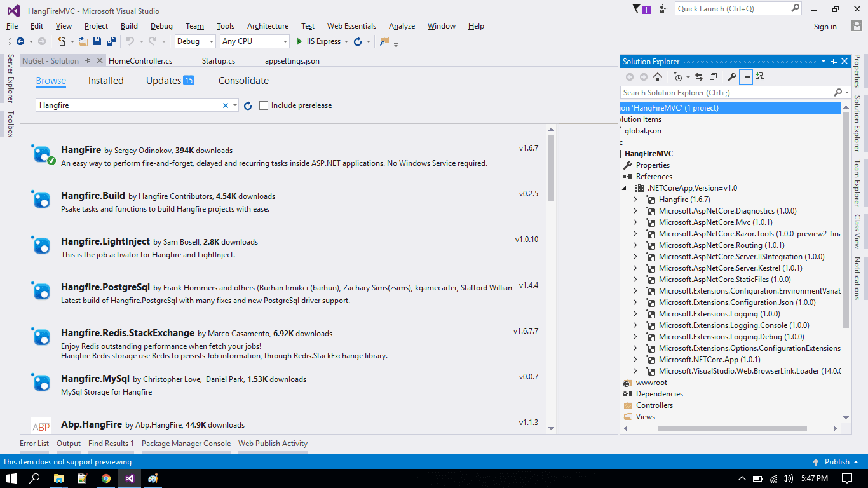Viewport: 868px width, 488px height.
Task: Expand the Microsoft.NETCore.App (1.0.1) node
Action: coord(635,360)
